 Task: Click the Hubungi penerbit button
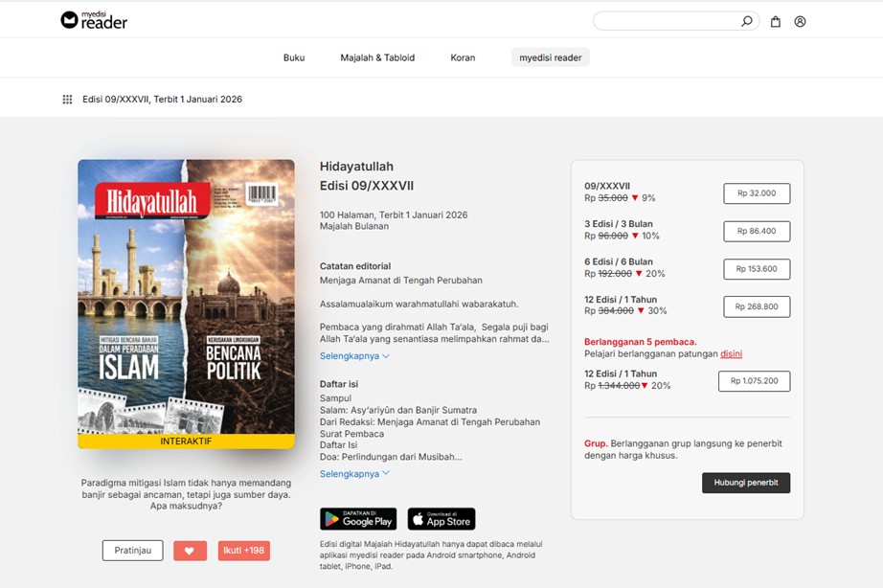point(746,483)
